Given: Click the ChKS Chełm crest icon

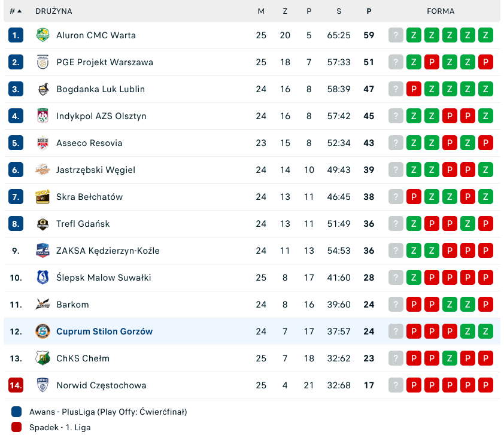Looking at the screenshot, I should [x=42, y=358].
